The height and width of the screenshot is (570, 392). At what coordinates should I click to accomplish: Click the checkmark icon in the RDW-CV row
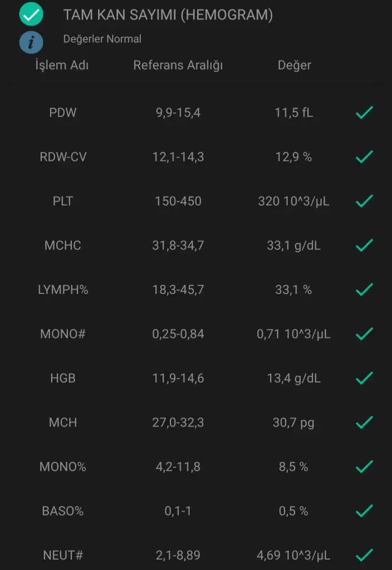(364, 157)
